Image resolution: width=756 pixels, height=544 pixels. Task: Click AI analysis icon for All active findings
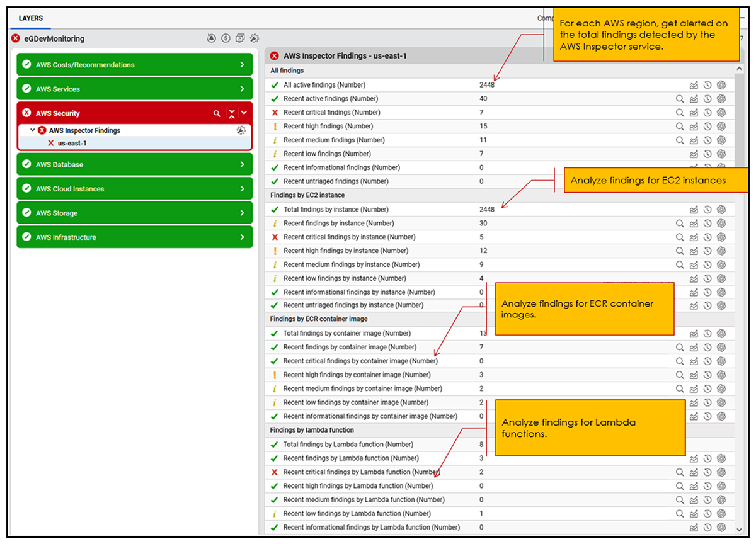coord(722,85)
